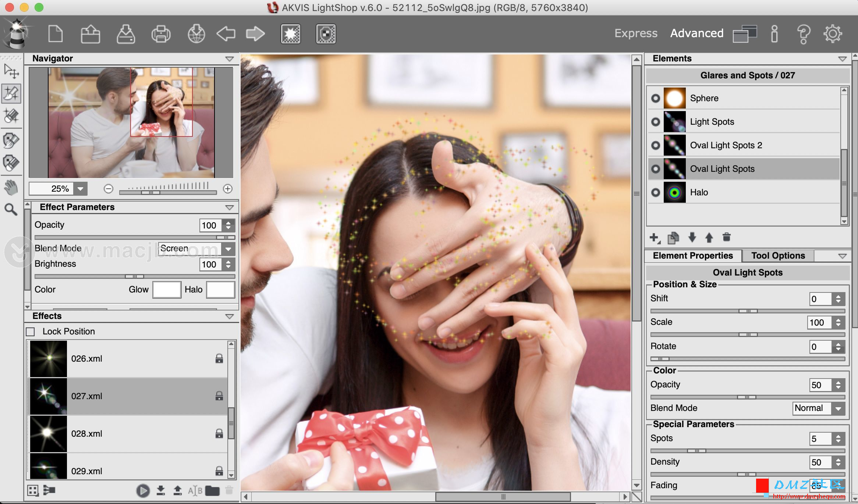Switch to Express mode

tap(636, 33)
